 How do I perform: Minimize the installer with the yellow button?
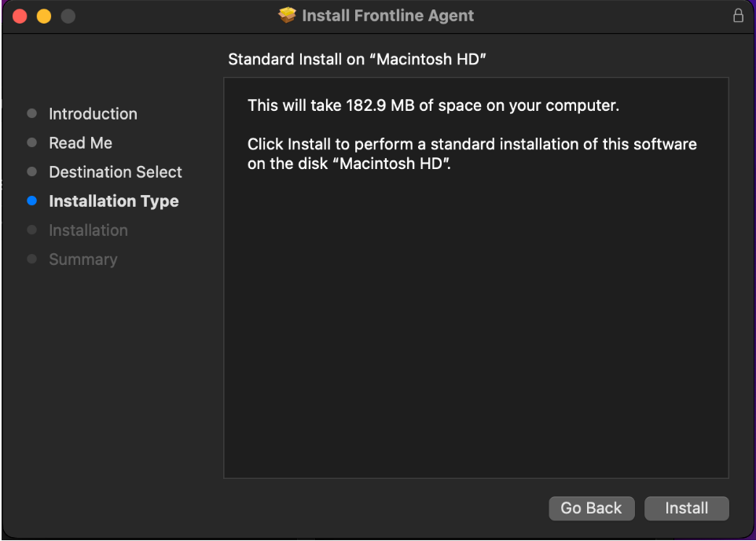43,16
